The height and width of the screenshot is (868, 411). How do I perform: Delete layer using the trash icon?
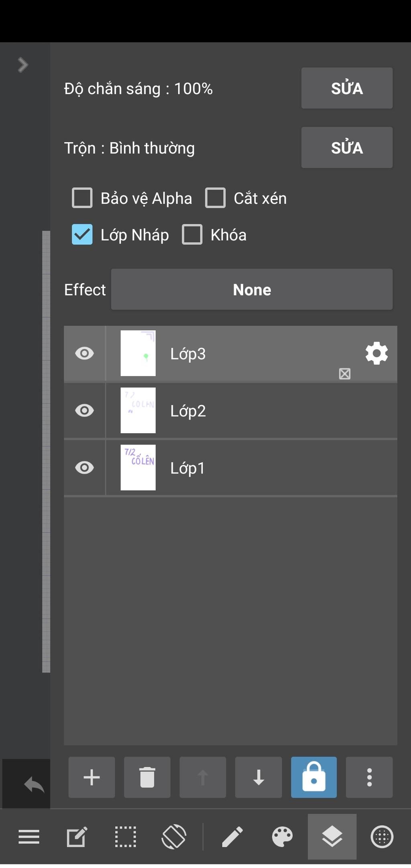coord(147,777)
